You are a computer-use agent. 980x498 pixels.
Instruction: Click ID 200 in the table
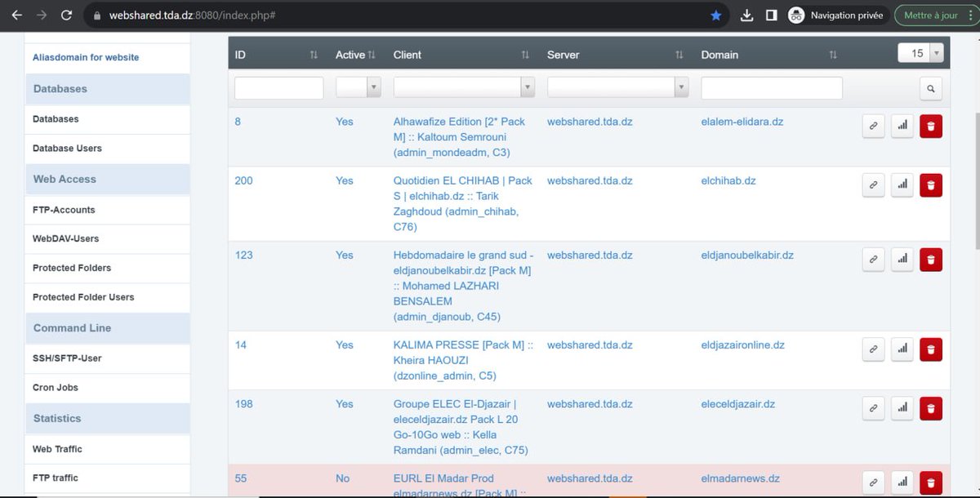(x=243, y=180)
